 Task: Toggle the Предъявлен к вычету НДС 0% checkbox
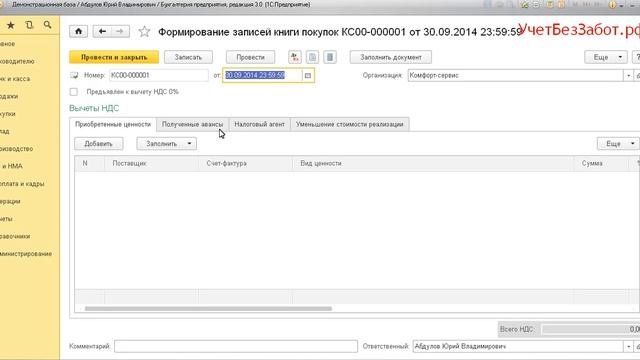(73, 92)
